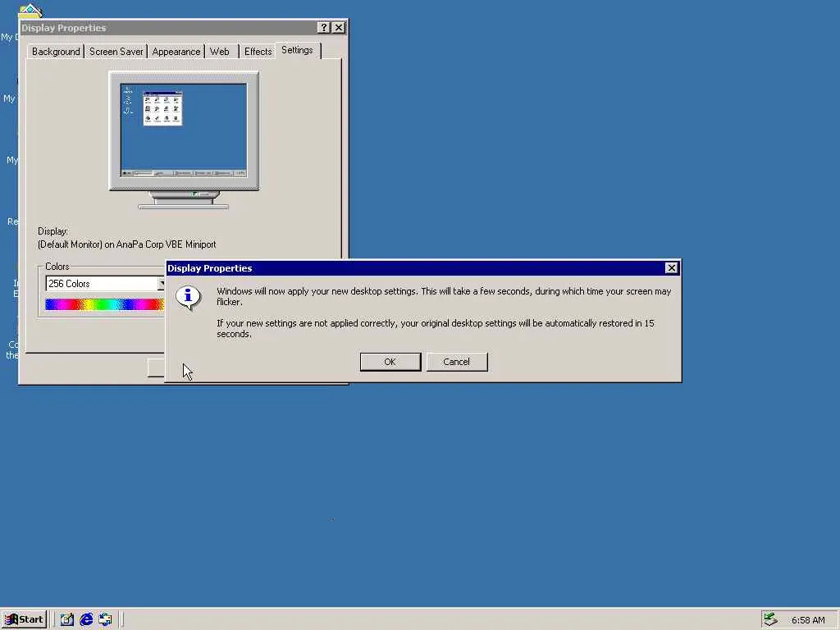The width and height of the screenshot is (840, 630).
Task: Close the background Display Properties window
Action: click(339, 27)
